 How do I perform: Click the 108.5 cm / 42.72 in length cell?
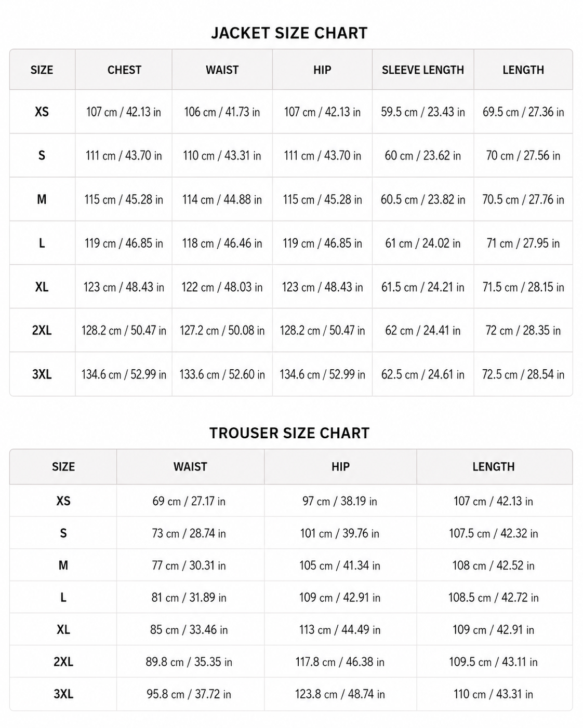tap(494, 598)
